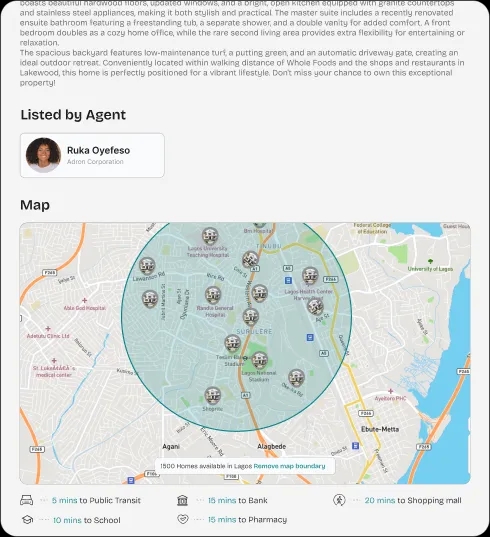Viewport: 490px width, 537px height.
Task: Select house pin above Lagos University Teaching Hospital
Action: (210, 236)
